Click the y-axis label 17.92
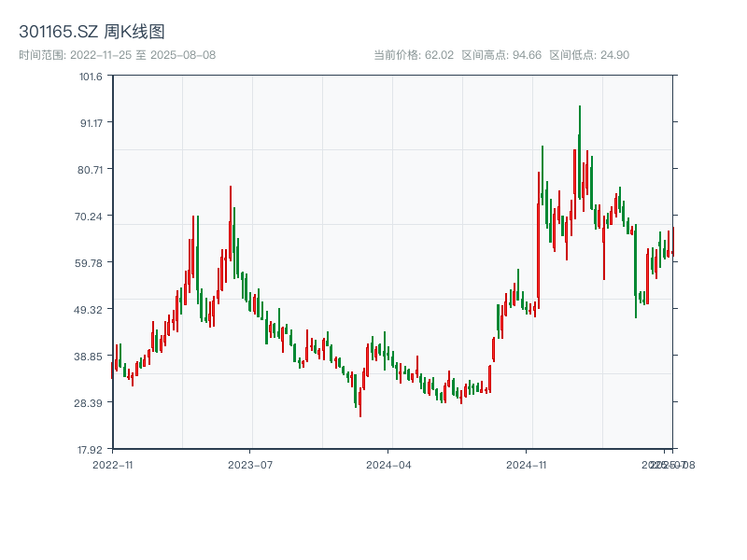 coord(90,450)
